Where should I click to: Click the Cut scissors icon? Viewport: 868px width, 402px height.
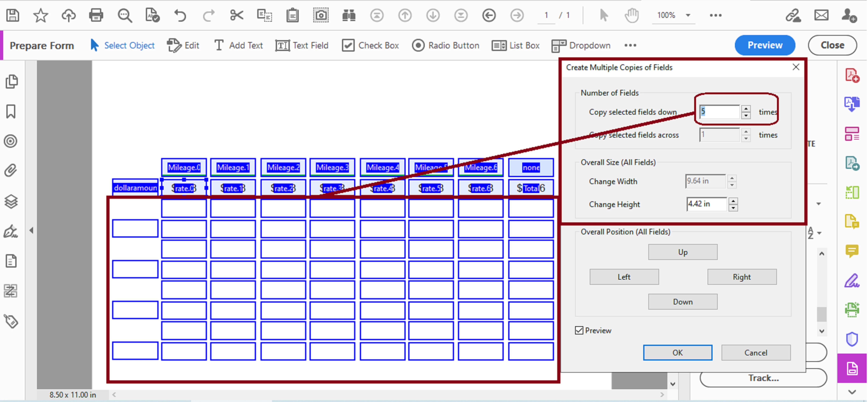click(237, 15)
